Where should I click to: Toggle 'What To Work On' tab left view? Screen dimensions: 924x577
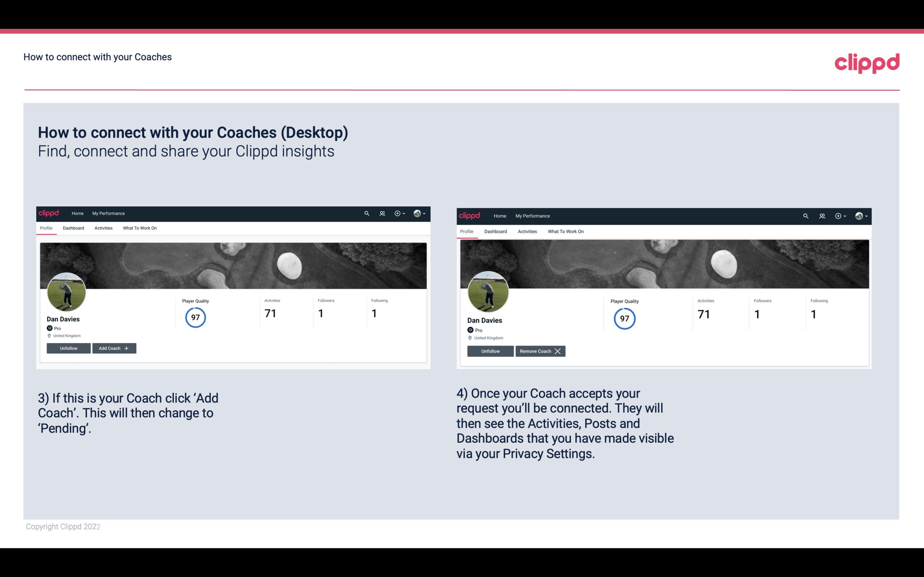tap(139, 227)
